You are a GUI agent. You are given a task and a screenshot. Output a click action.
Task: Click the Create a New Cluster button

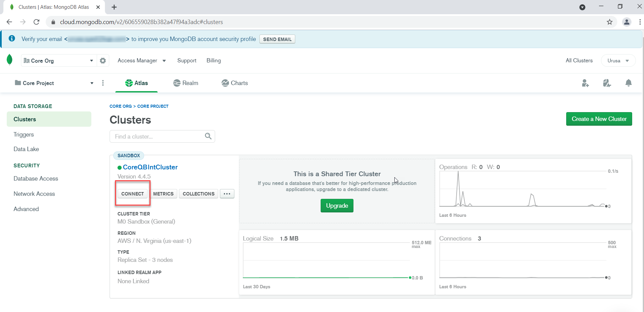pyautogui.click(x=599, y=119)
